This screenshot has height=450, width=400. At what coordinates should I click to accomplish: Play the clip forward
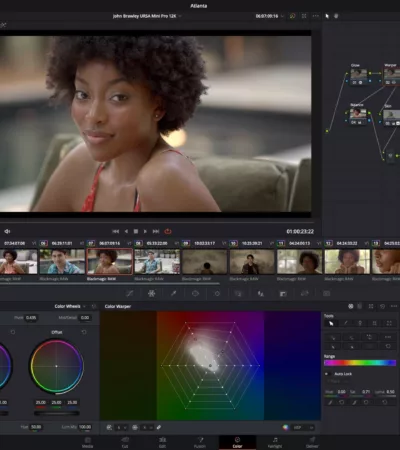point(145,231)
